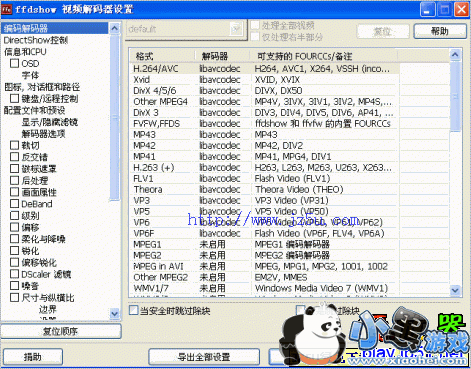Click the 格式 column header

(163, 56)
